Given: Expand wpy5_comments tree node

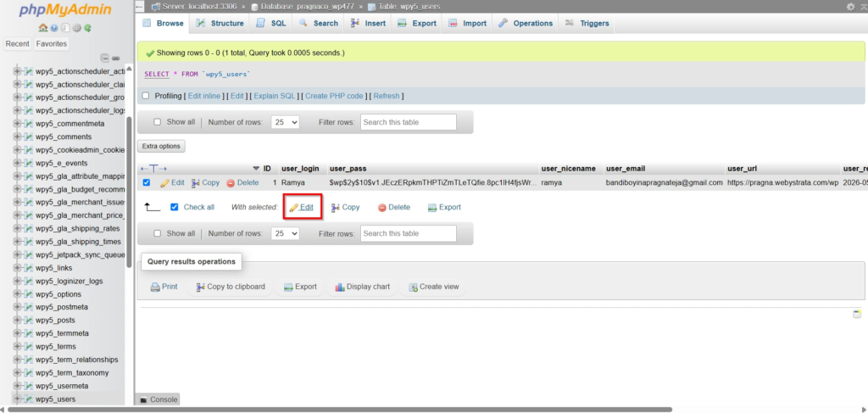Looking at the screenshot, I should coord(17,137).
